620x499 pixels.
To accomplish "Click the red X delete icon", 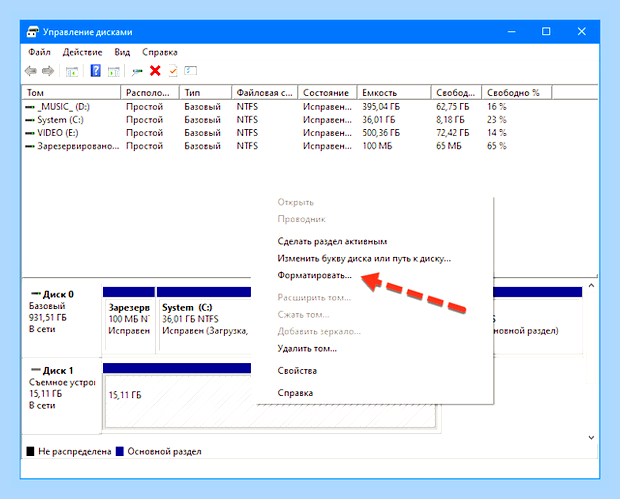I will 155,71.
